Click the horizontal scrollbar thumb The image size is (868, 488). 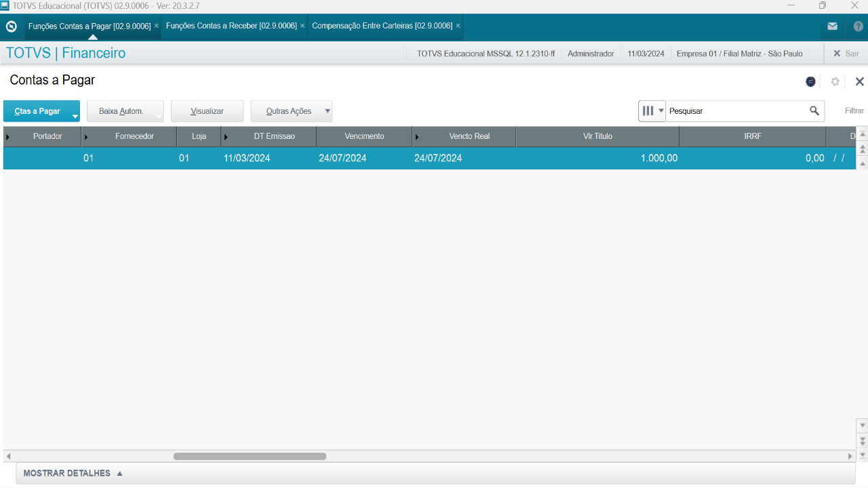(250, 456)
